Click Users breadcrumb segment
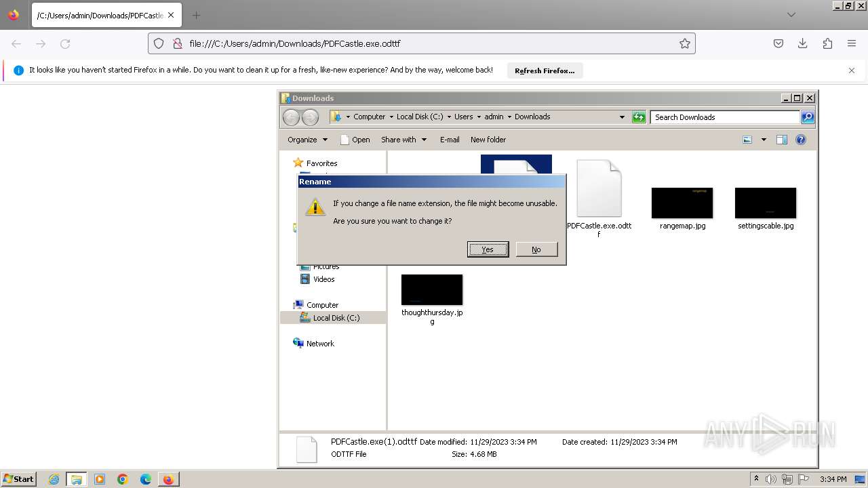 (x=464, y=117)
